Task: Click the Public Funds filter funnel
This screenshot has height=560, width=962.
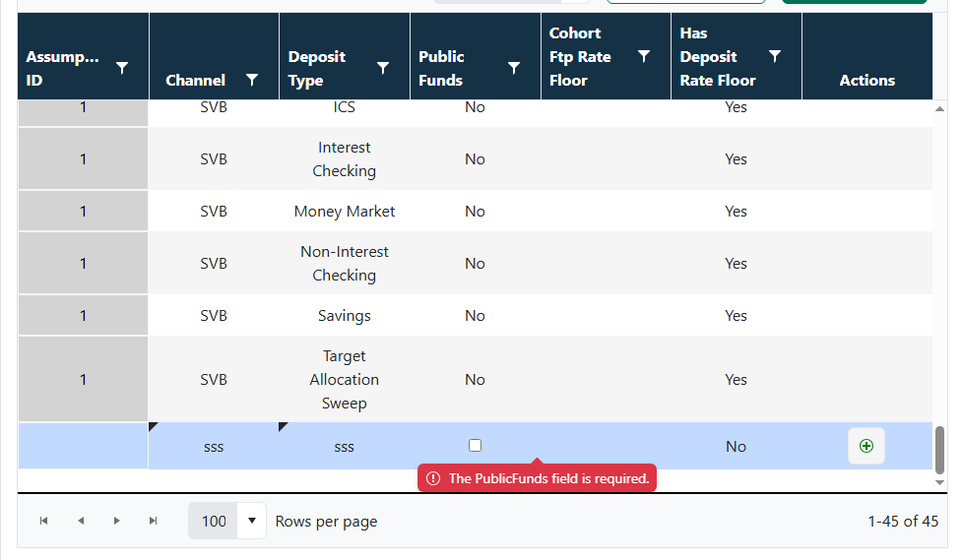Action: pos(514,68)
